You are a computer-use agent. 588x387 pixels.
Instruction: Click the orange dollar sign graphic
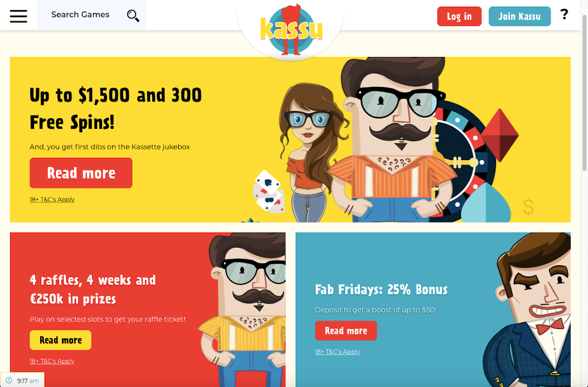point(528,207)
